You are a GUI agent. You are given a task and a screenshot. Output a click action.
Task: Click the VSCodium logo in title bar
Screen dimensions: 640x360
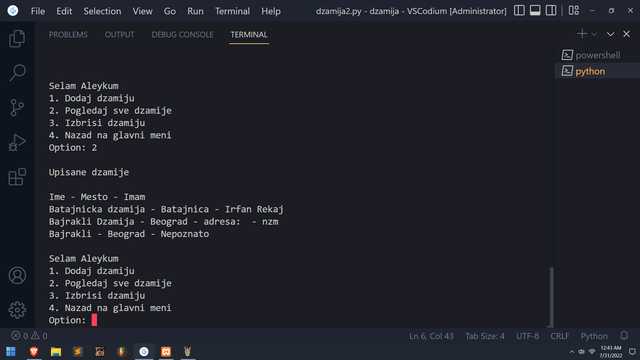[13, 11]
